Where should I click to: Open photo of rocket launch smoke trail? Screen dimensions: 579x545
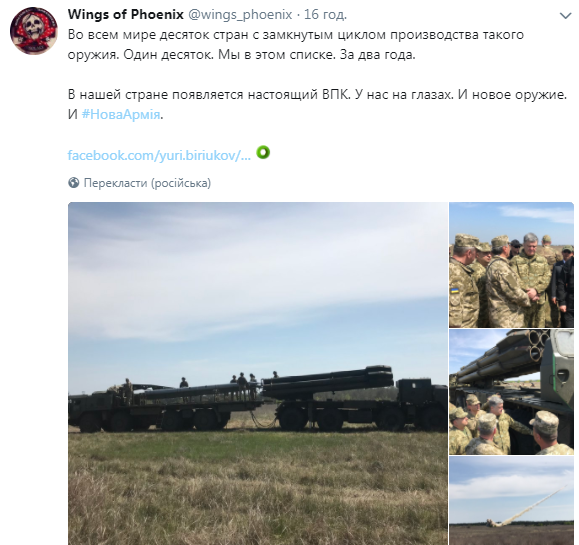point(511,501)
